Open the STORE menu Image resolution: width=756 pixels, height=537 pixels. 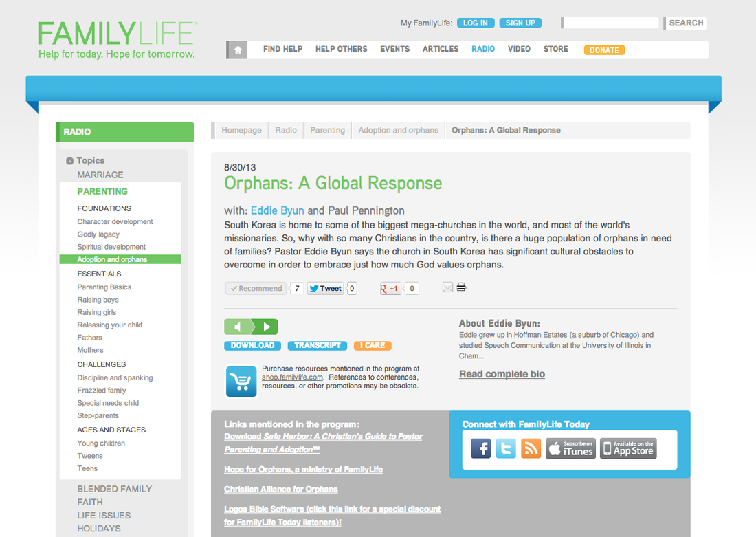(556, 49)
